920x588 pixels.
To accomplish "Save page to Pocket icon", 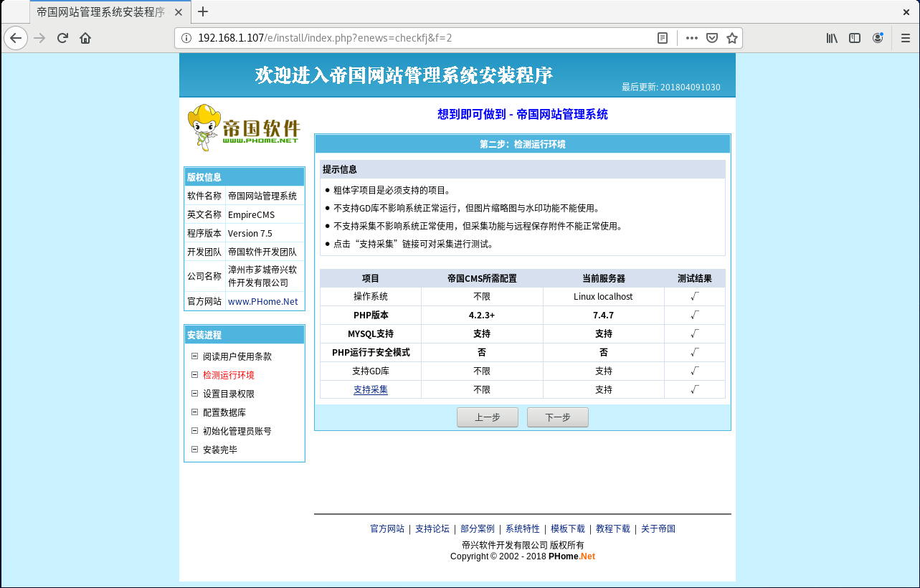I will 712,38.
